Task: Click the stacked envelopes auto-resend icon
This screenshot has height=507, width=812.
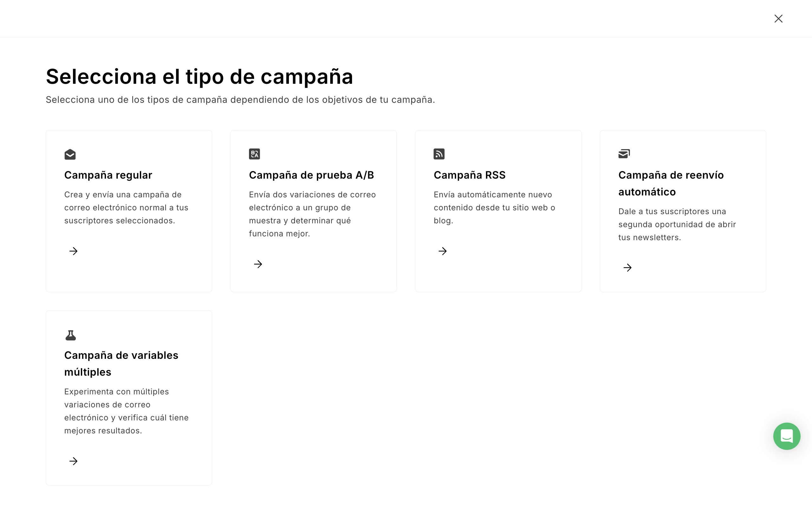Action: pyautogui.click(x=624, y=154)
